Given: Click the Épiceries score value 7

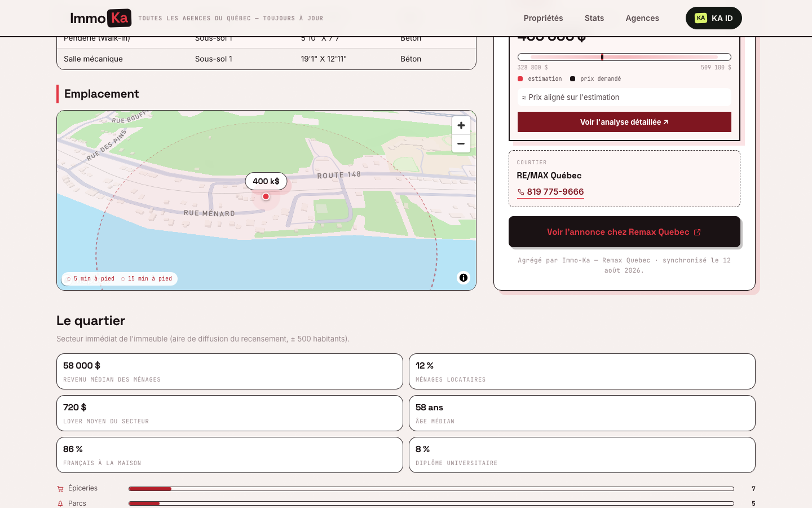Looking at the screenshot, I should [x=753, y=489].
